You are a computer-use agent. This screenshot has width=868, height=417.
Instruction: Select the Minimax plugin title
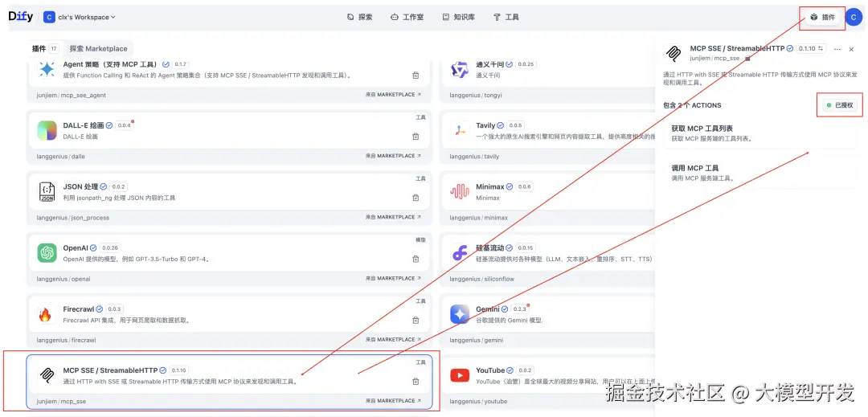(x=490, y=187)
